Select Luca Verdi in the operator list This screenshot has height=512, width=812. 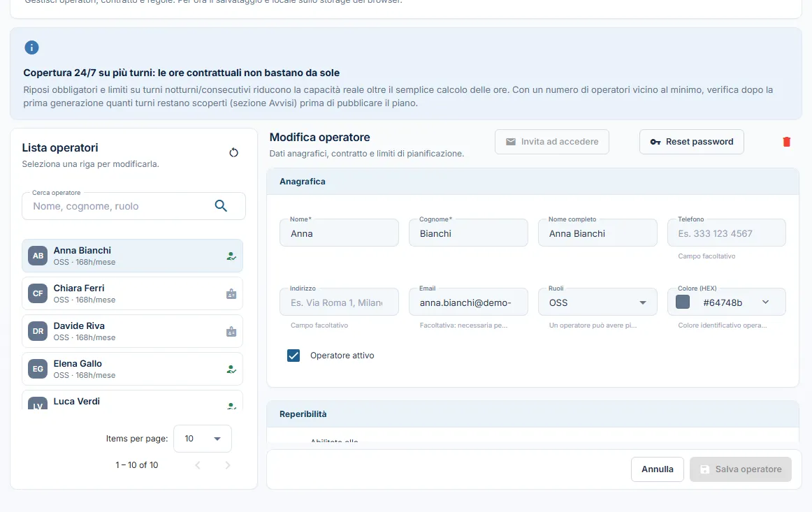coord(133,401)
